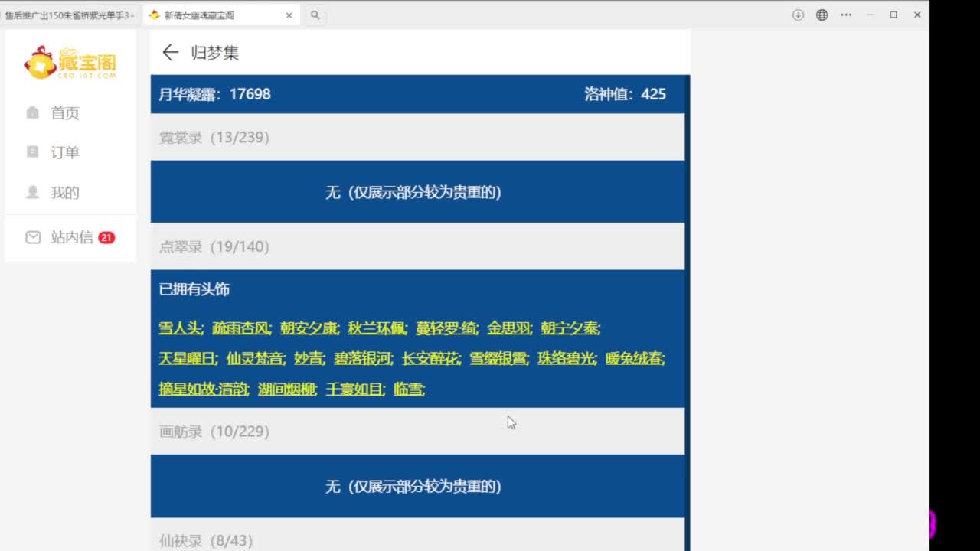Open the 天星曜日 headwear link
980x551 pixels.
tap(187, 358)
